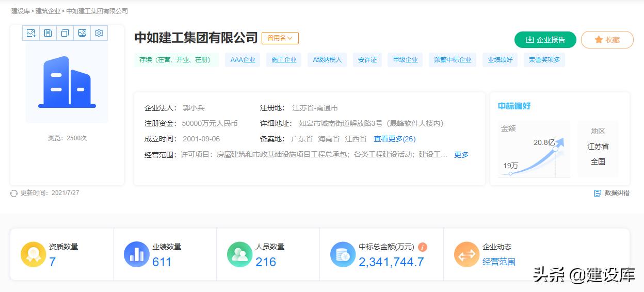The width and height of the screenshot is (644, 292).
Task: Click 广东省 filing location
Action: click(x=302, y=139)
